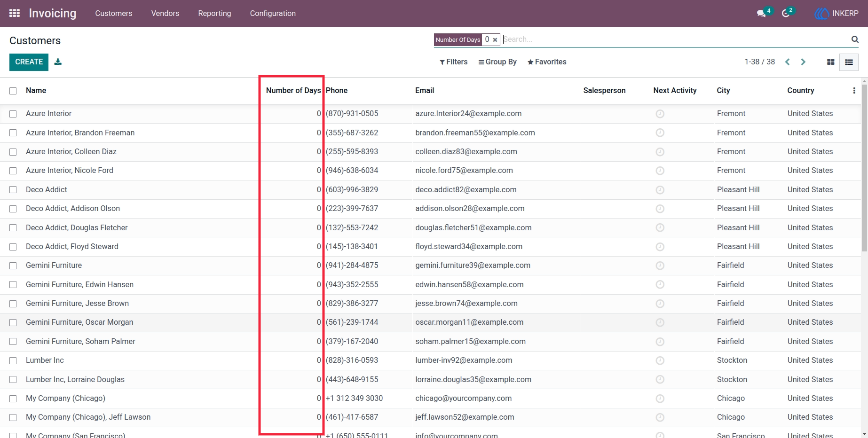Sort by City column header
Screen dimensions: 868x438
[723, 91]
